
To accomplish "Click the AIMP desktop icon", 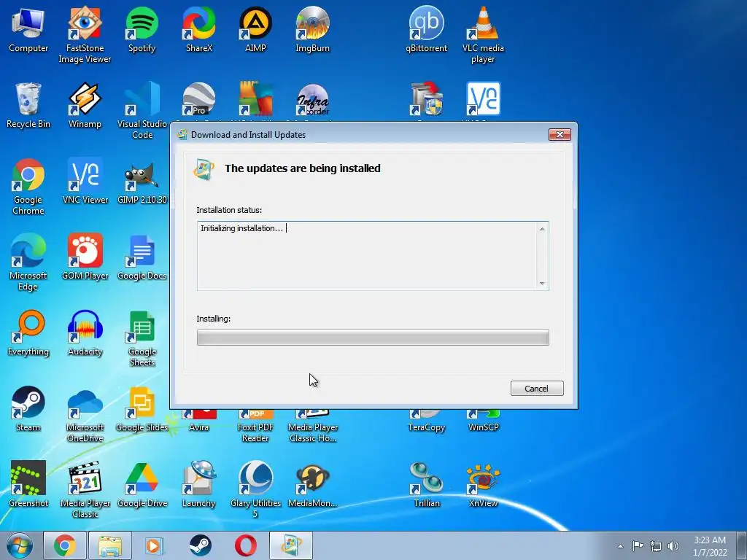I will click(256, 29).
